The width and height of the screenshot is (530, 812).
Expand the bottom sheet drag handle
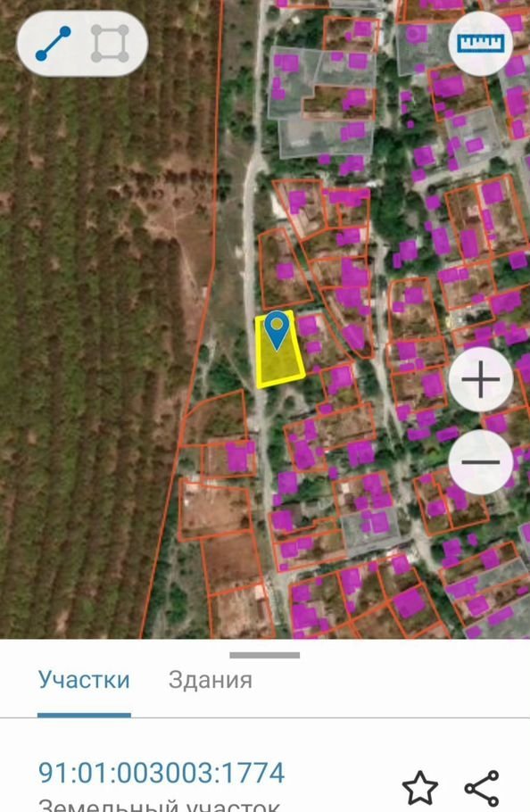pos(264,655)
